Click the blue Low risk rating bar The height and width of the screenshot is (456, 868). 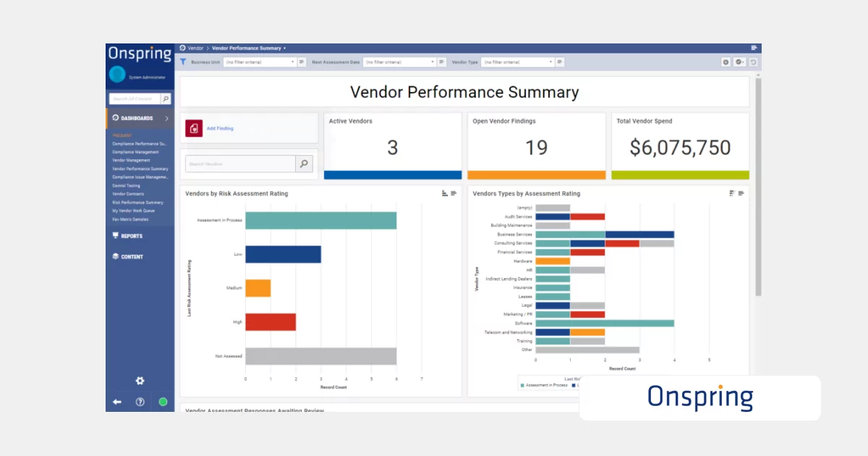pyautogui.click(x=283, y=254)
